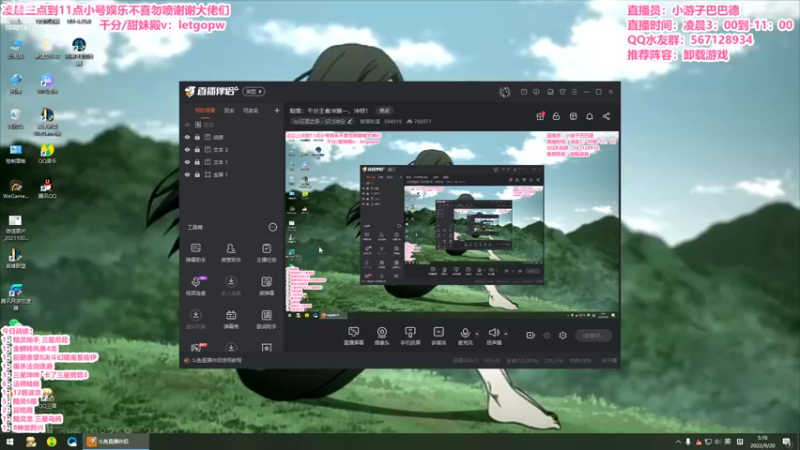Screen dimensions: 800x450
Task: Add 直播屏幕 screen capture source
Action: pyautogui.click(x=354, y=336)
